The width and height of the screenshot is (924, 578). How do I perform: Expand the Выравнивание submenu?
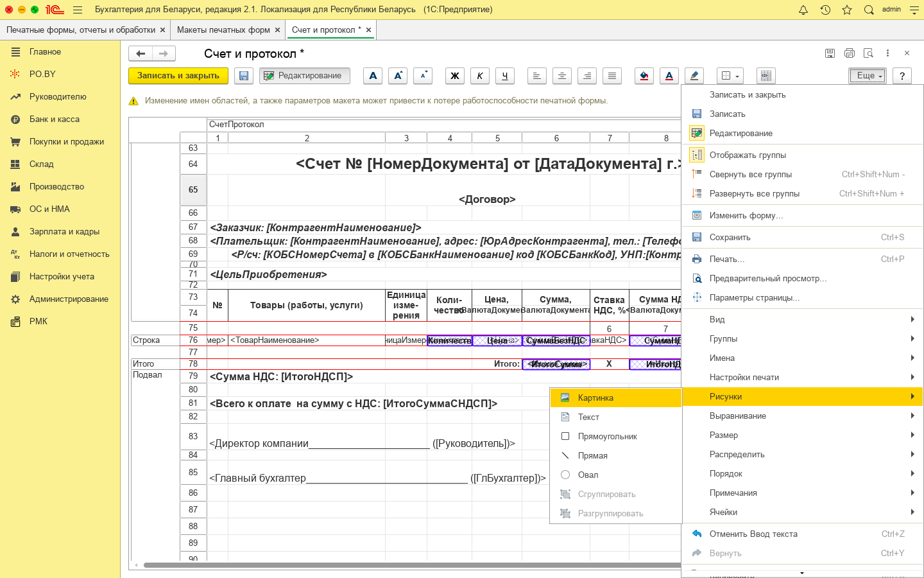click(802, 416)
